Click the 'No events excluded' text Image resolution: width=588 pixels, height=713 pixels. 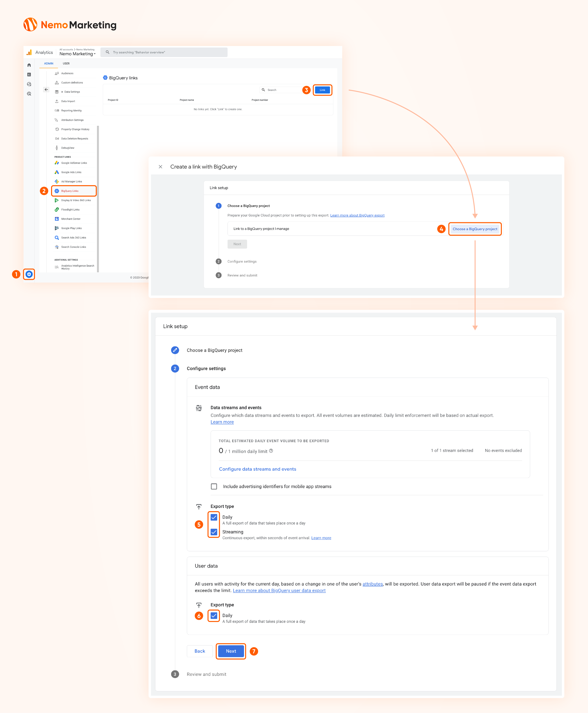[503, 451]
